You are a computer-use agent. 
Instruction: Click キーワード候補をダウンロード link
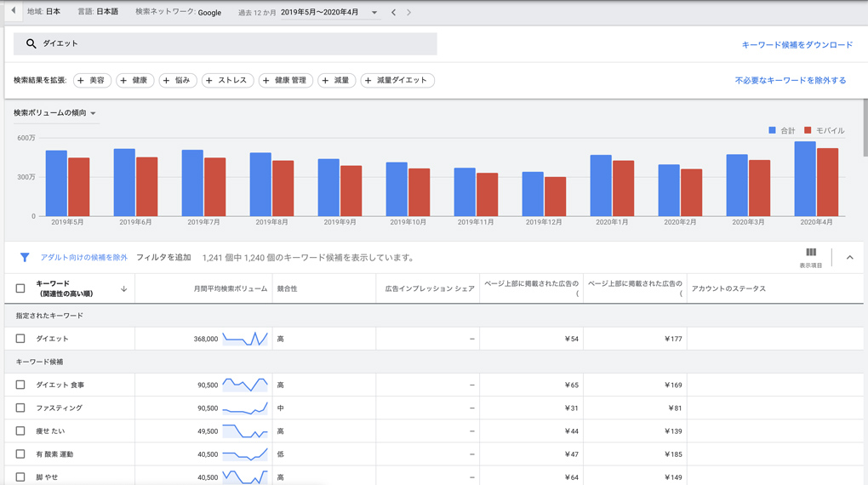click(797, 45)
